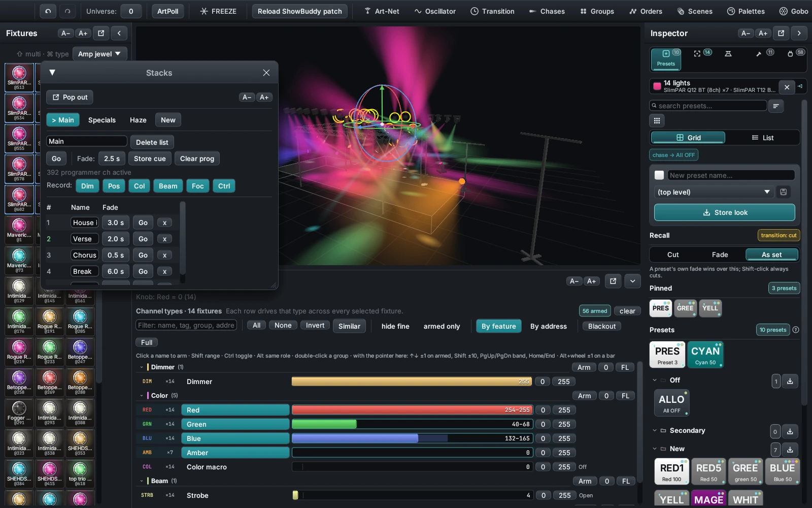This screenshot has height=508, width=812.
Task: Open the Amp jewel type dropdown
Action: pos(99,54)
